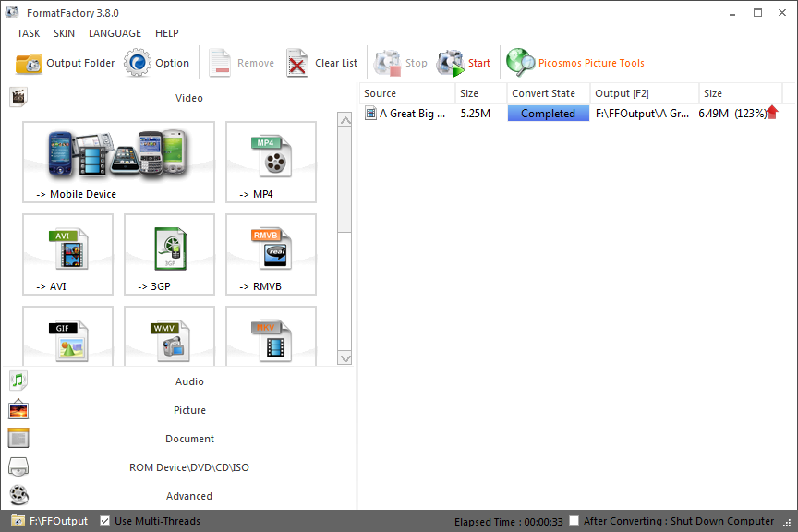Click the Output [F2] column header

[645, 93]
